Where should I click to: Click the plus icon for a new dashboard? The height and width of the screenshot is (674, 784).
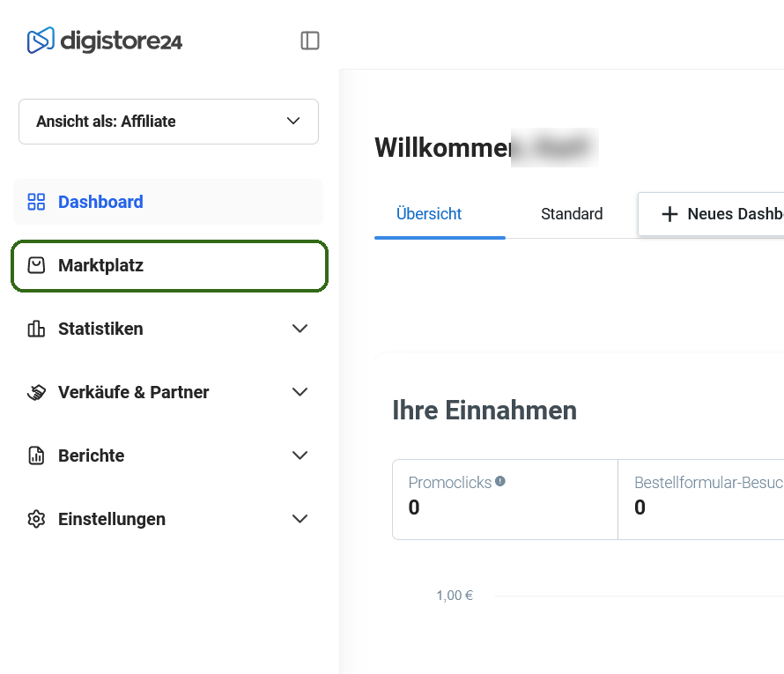pyautogui.click(x=669, y=214)
